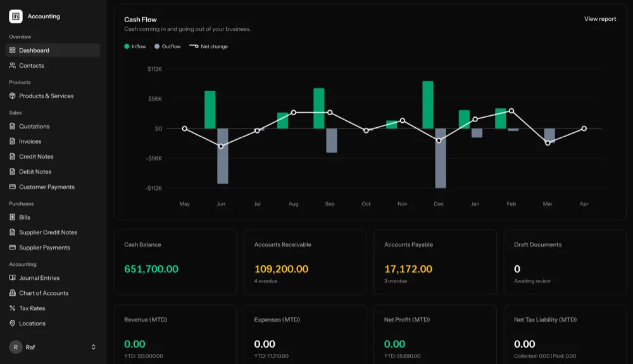Open the Cash Balance card
Screen dimensions: 633x364
tap(175, 262)
